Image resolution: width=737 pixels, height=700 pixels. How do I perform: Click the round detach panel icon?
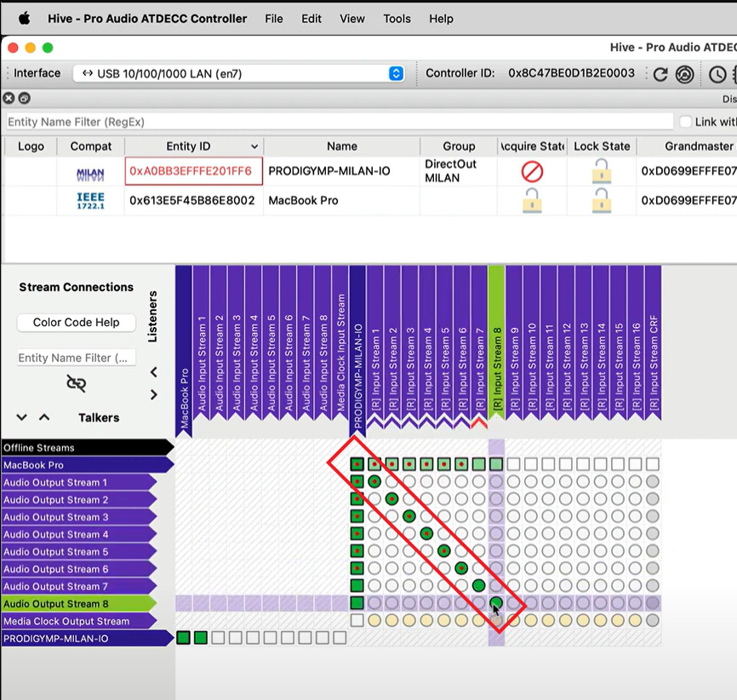(x=25, y=98)
